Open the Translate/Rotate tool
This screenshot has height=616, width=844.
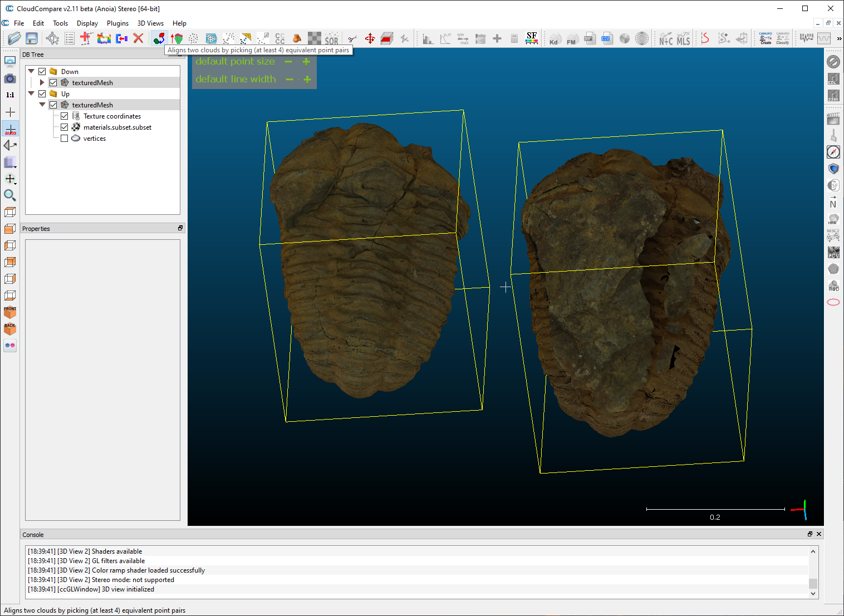pyautogui.click(x=370, y=38)
